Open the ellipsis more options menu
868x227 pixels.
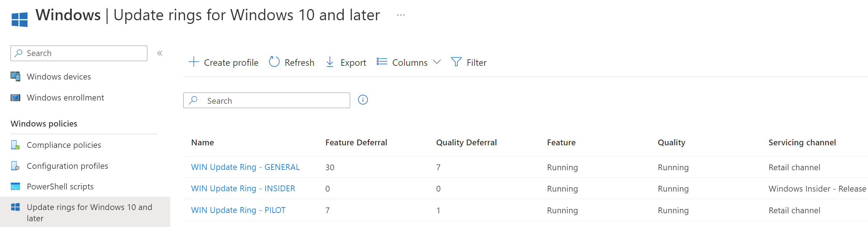(401, 15)
